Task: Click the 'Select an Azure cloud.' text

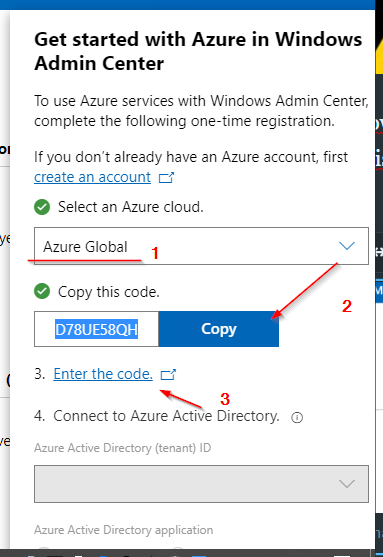Action: click(x=131, y=207)
